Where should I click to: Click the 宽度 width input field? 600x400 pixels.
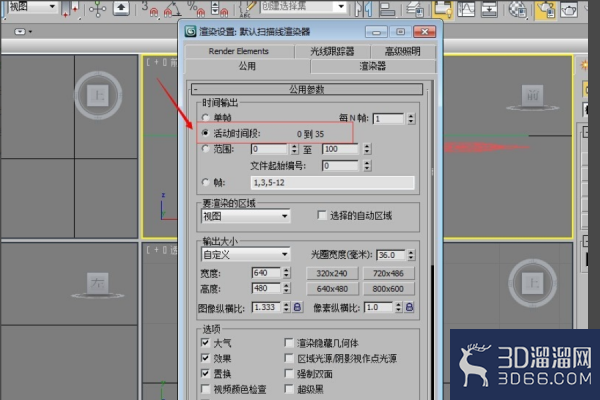266,273
